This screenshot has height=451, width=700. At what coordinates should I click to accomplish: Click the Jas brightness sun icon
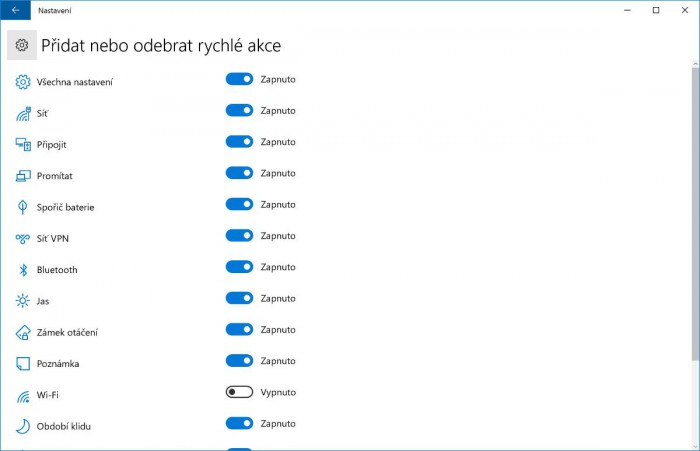[x=23, y=301]
